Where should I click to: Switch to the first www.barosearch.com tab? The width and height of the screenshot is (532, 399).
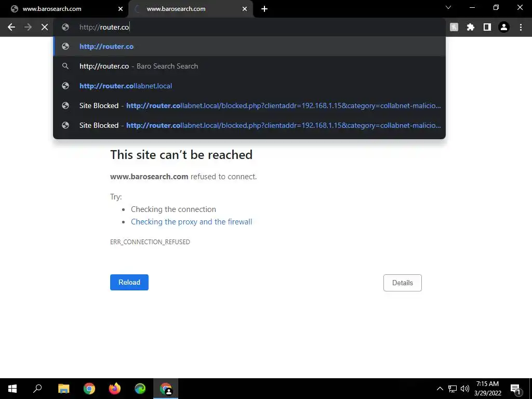[64, 9]
